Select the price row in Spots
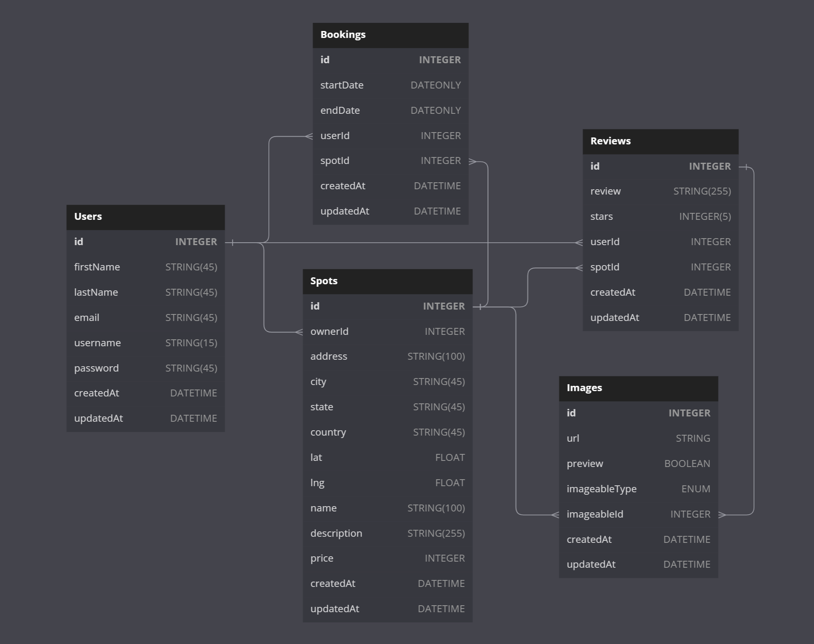 [387, 558]
